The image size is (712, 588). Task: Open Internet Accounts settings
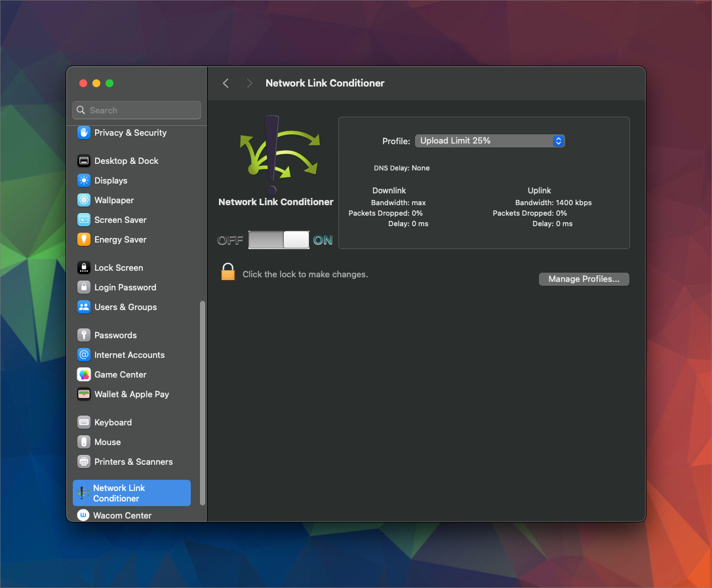pyautogui.click(x=129, y=355)
